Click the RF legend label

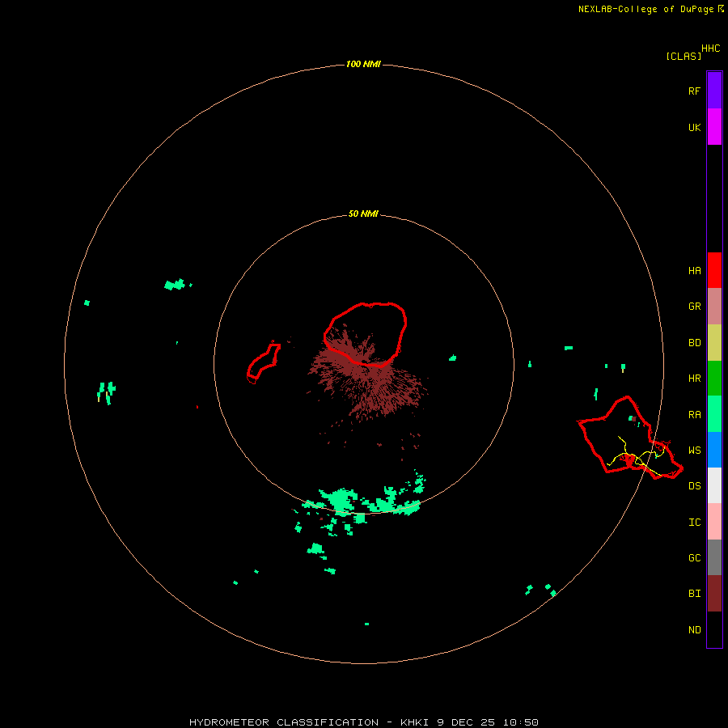[x=694, y=91]
